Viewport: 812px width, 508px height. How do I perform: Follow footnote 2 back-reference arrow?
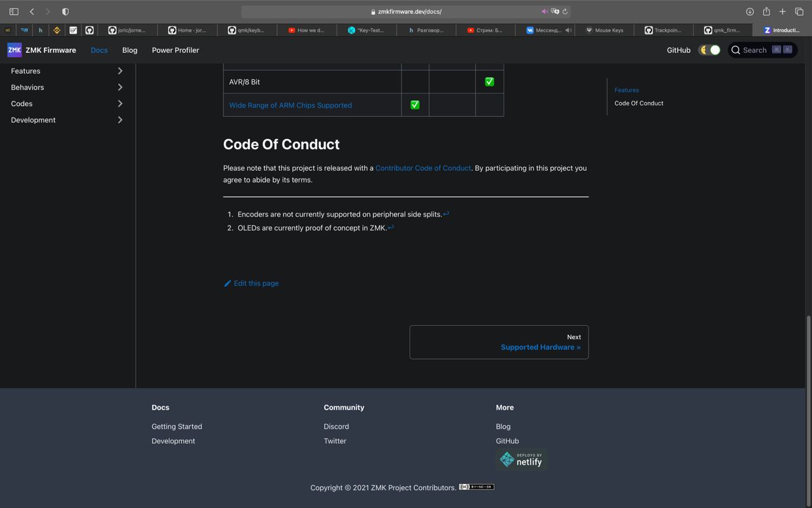pos(391,227)
